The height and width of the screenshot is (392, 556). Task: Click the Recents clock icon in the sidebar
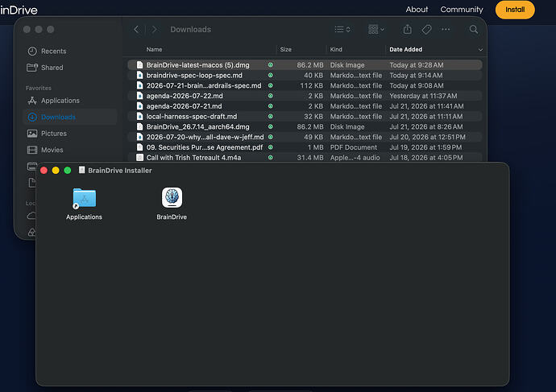coord(32,52)
